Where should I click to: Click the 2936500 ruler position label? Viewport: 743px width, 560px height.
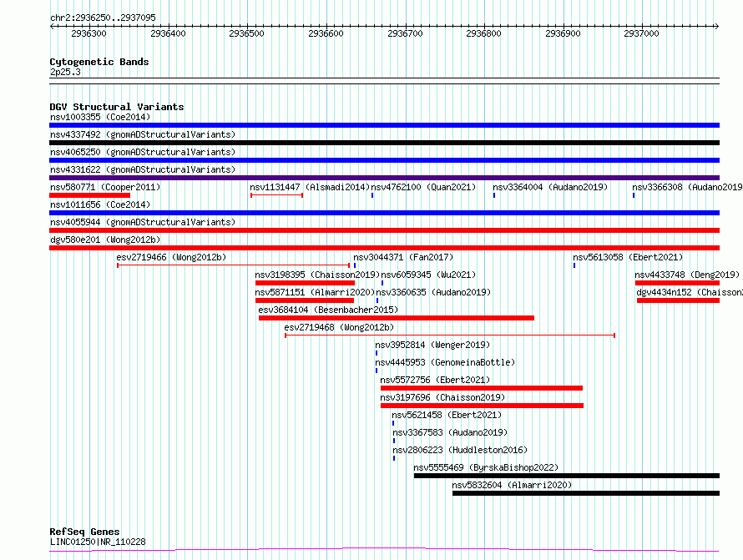(x=246, y=33)
